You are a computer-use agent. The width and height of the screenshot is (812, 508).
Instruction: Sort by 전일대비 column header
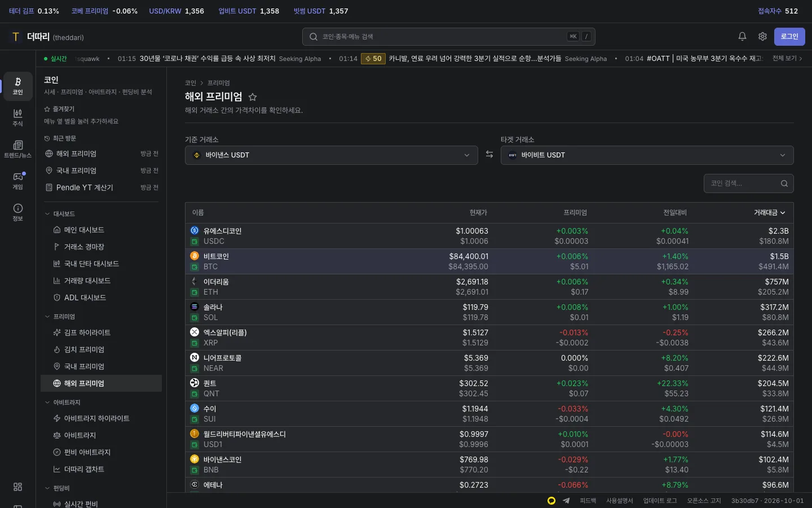pyautogui.click(x=675, y=213)
